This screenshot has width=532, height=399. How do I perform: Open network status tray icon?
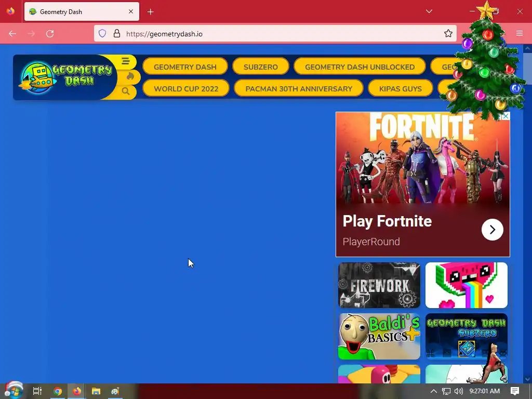pyautogui.click(x=446, y=391)
